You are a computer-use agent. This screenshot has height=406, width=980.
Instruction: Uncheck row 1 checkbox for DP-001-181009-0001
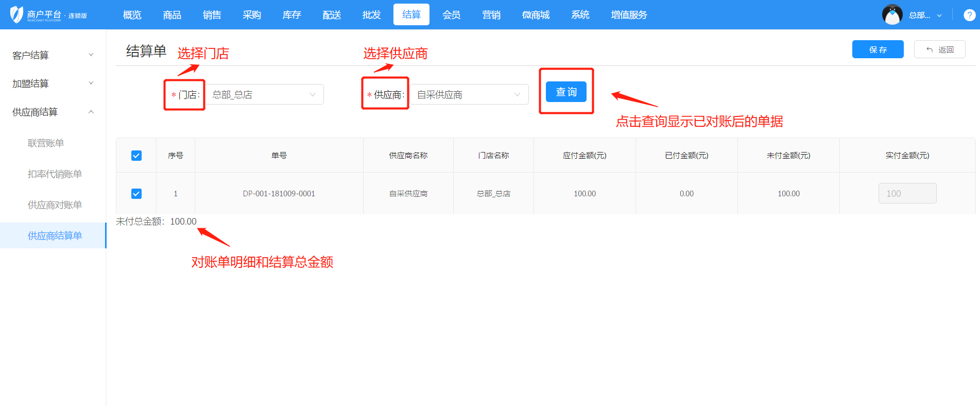136,194
